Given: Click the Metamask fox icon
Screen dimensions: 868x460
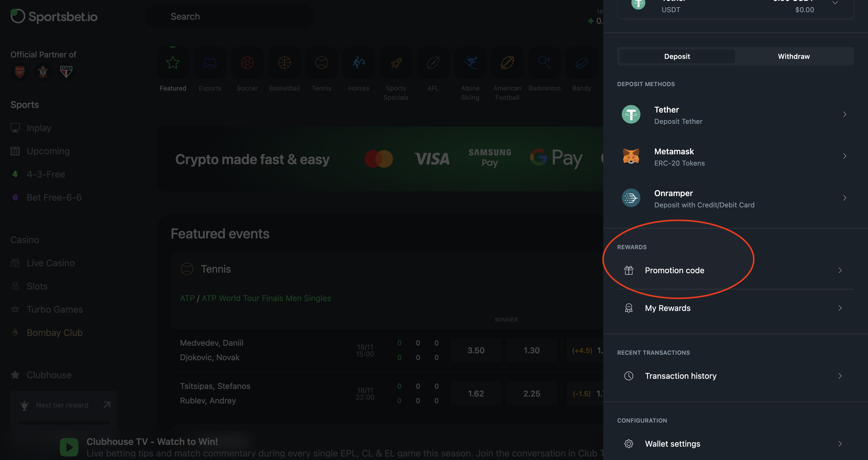Looking at the screenshot, I should point(631,156).
